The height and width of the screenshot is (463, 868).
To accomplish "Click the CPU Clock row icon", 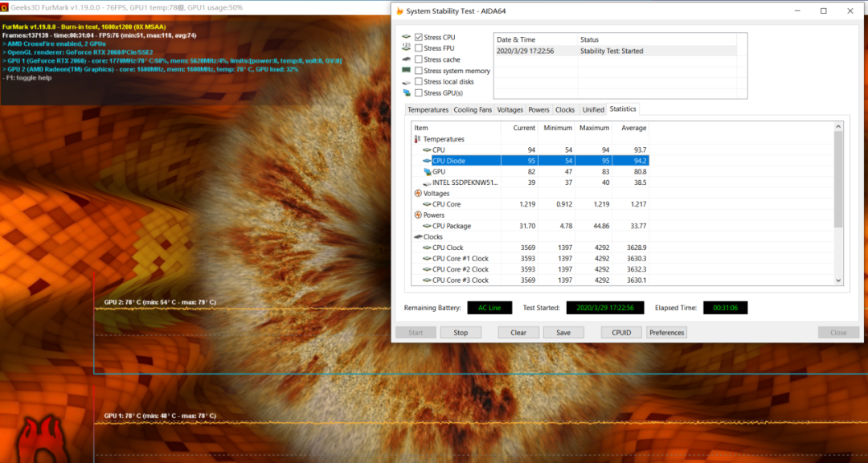I will [427, 248].
